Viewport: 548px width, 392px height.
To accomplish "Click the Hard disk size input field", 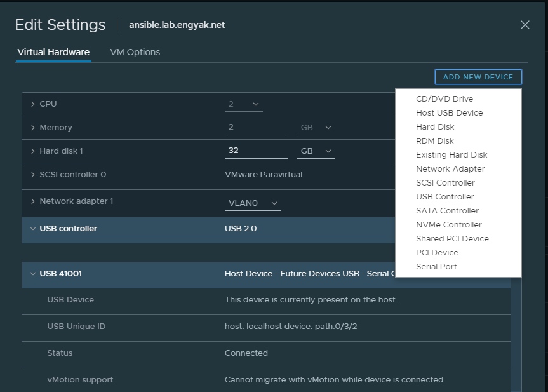I will pyautogui.click(x=256, y=151).
